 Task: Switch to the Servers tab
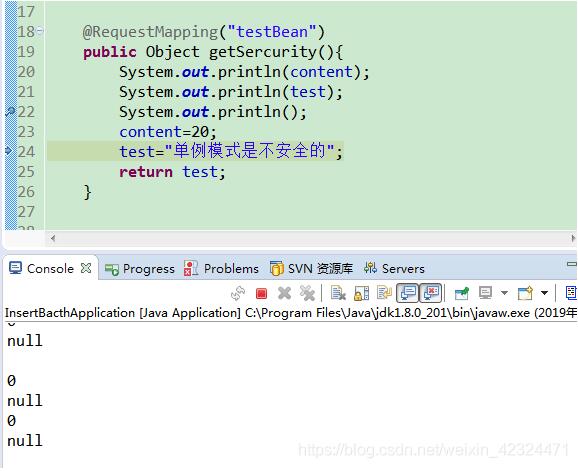click(394, 269)
